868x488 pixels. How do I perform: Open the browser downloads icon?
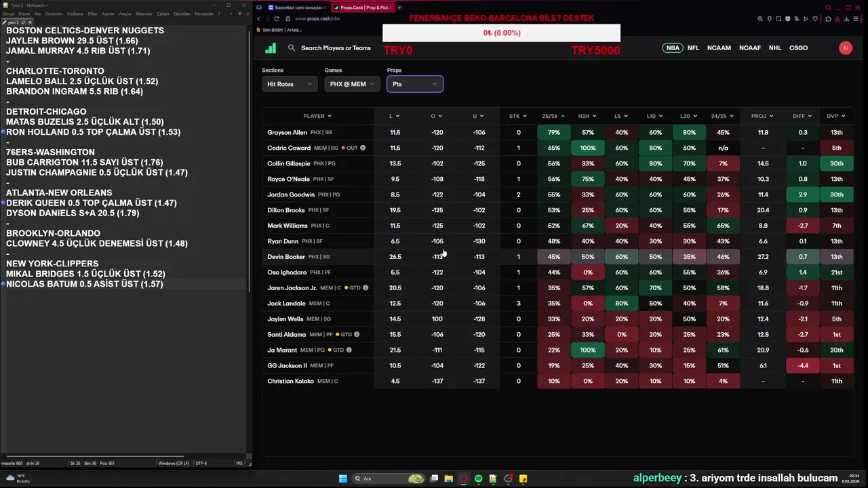(847, 18)
